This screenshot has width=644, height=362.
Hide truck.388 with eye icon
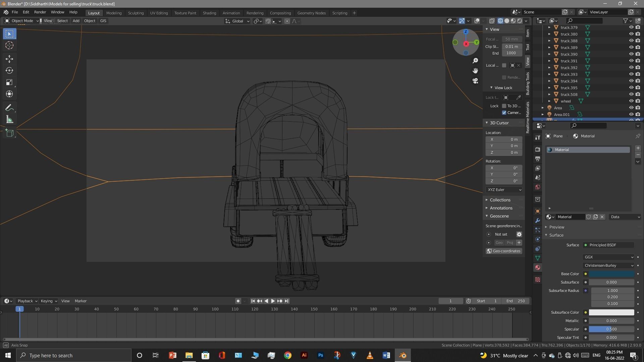[631, 41]
